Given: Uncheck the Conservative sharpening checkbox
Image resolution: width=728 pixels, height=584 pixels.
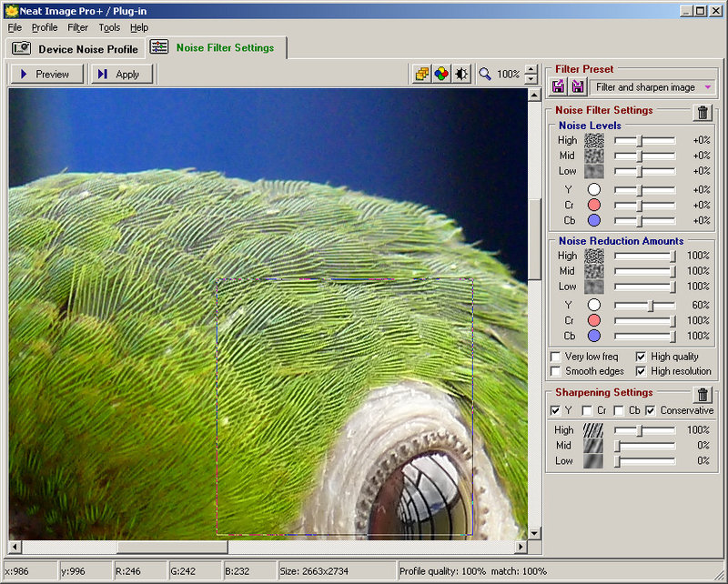Looking at the screenshot, I should (x=651, y=410).
